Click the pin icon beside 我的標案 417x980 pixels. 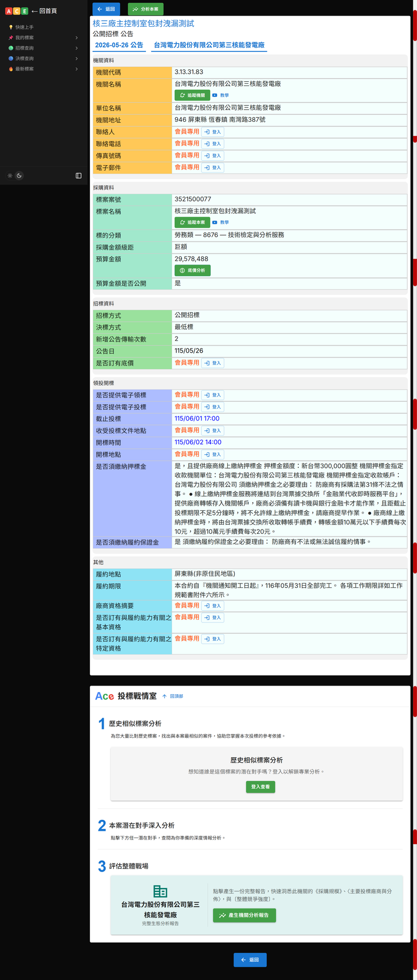(x=11, y=38)
